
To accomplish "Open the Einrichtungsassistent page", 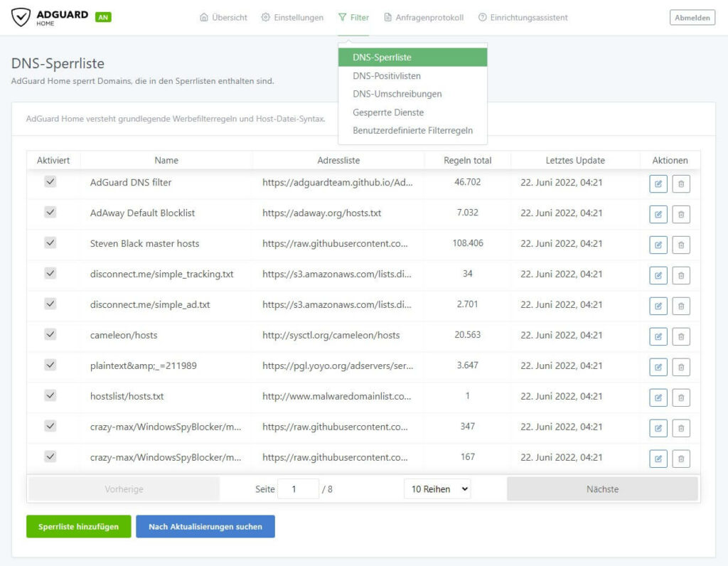I will 523,18.
